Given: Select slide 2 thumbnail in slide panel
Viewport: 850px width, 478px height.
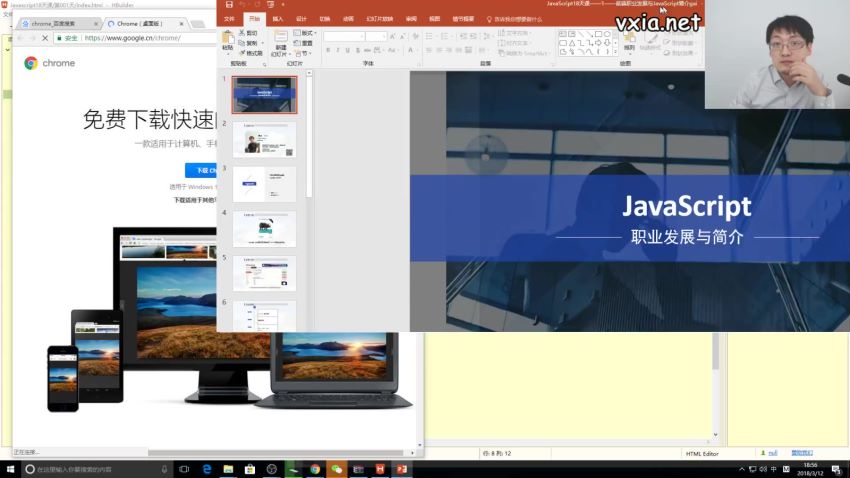Looking at the screenshot, I should coord(264,139).
